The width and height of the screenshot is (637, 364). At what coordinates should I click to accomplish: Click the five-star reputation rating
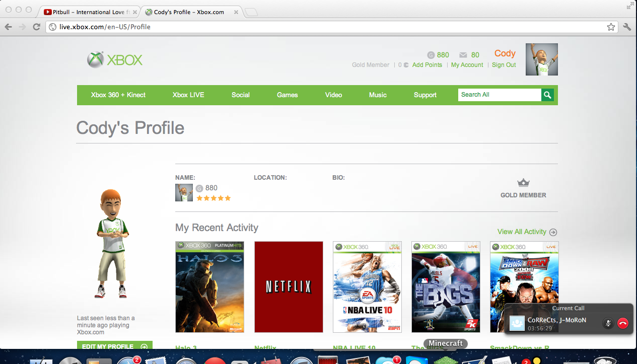pos(214,198)
